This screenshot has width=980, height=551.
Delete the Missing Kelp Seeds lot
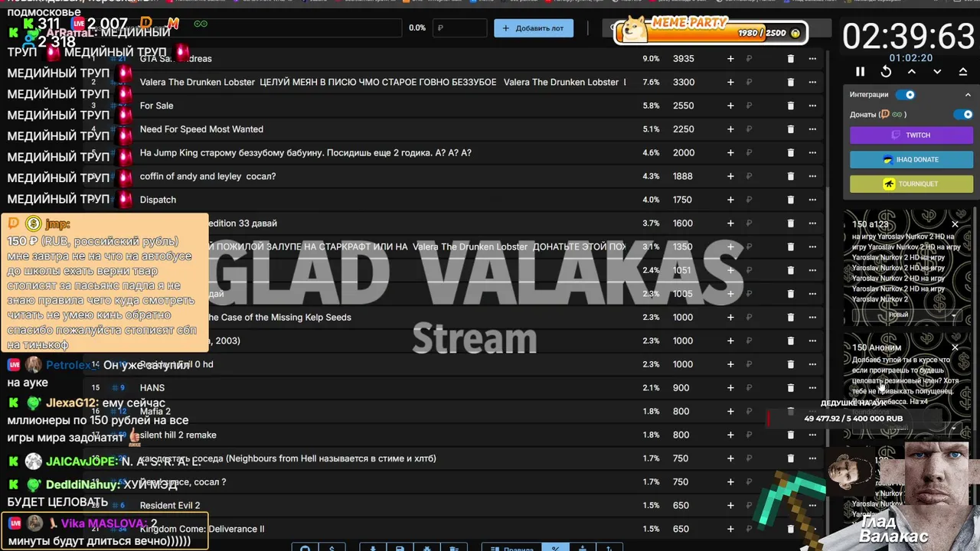coord(791,317)
